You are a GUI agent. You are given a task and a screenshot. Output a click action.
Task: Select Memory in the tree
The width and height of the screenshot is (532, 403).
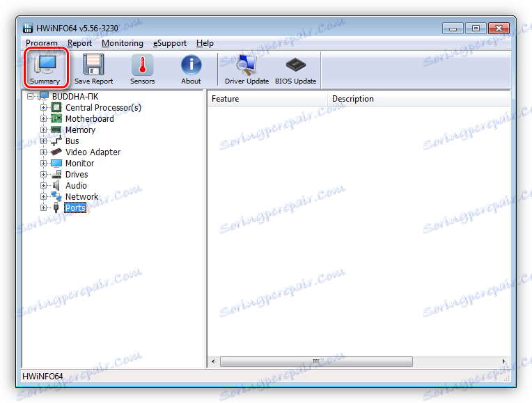point(80,130)
